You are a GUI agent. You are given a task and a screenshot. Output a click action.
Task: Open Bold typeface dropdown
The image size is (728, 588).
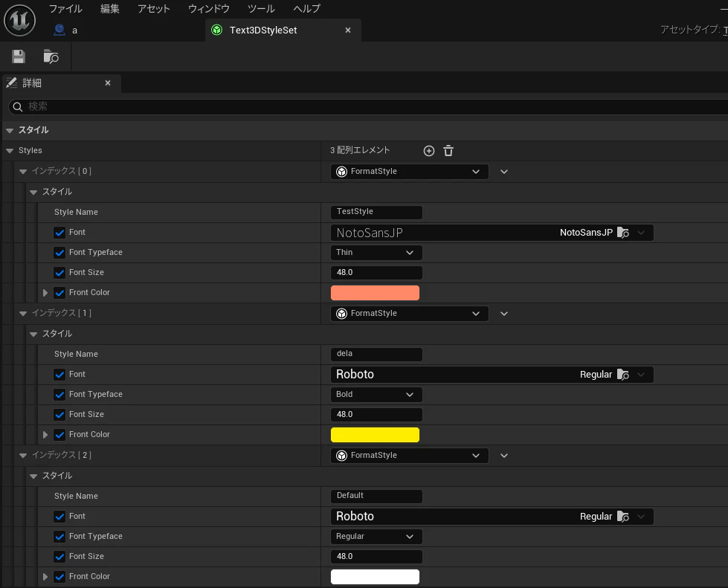tap(376, 395)
